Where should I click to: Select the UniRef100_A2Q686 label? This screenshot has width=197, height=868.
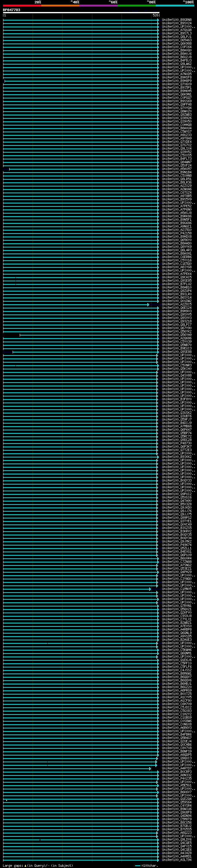click(x=177, y=338)
